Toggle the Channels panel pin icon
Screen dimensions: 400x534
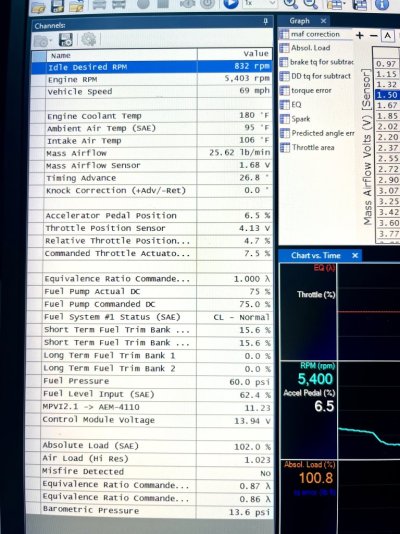(x=266, y=21)
